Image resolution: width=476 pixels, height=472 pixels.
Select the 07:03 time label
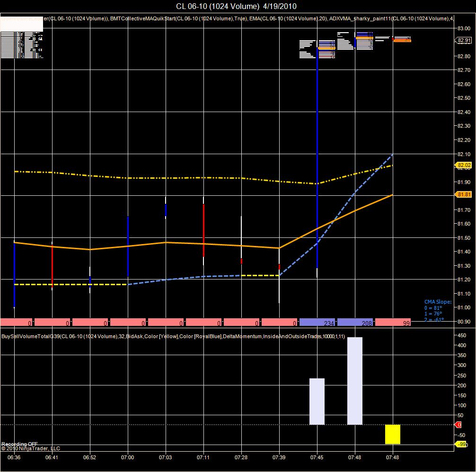pyautogui.click(x=166, y=457)
